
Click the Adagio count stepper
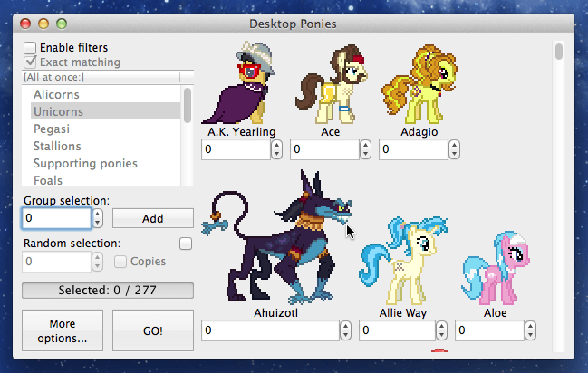click(x=454, y=149)
